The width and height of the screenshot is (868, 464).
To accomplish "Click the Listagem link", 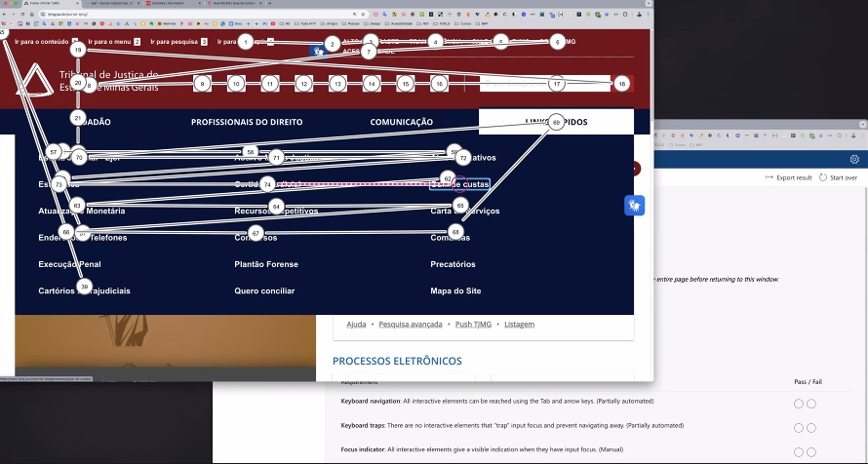I will pyautogui.click(x=519, y=324).
